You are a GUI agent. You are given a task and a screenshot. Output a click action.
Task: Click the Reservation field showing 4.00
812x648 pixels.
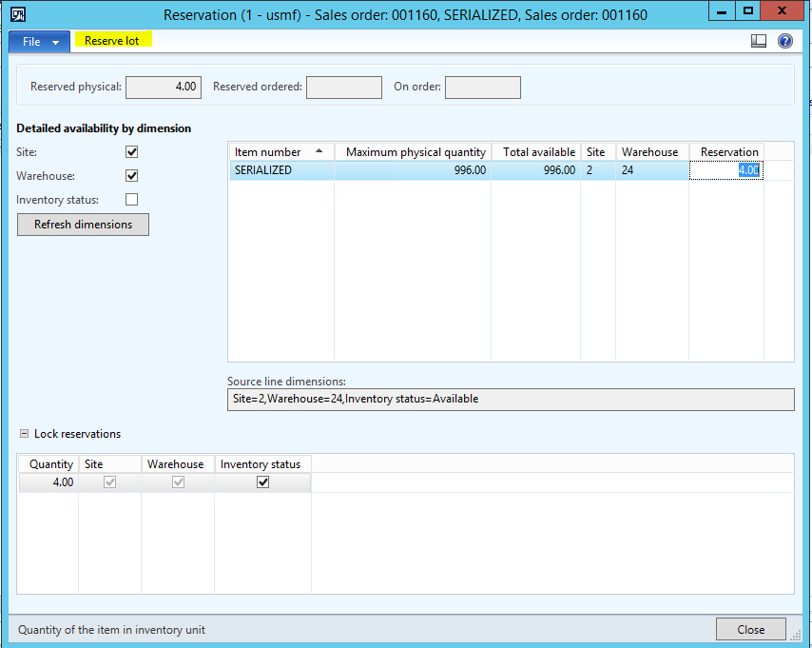pyautogui.click(x=727, y=170)
